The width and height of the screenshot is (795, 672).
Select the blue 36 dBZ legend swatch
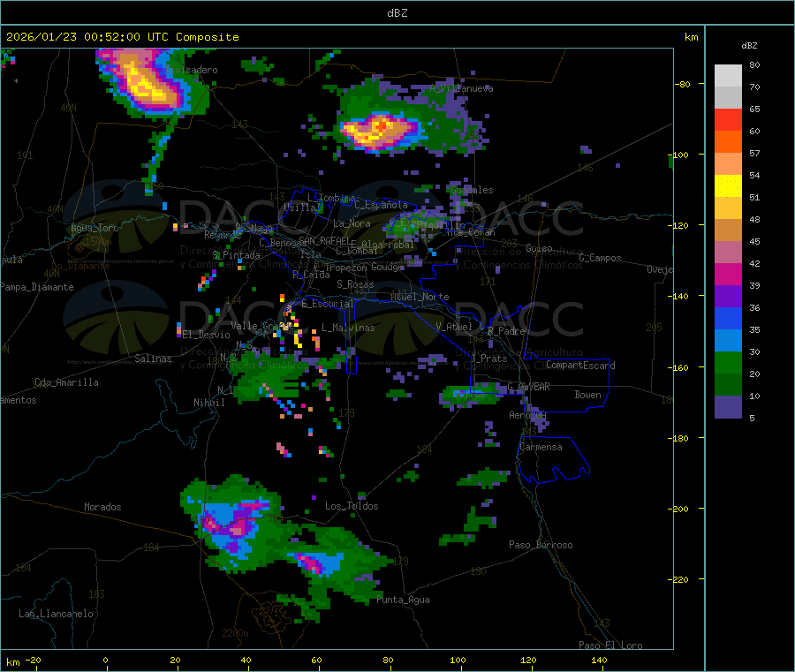point(728,318)
